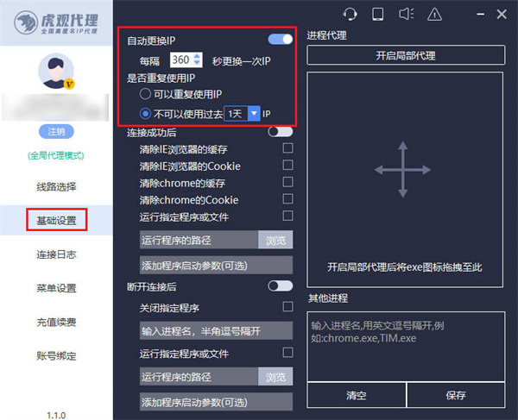
Task: Click the 保存 button
Action: coord(456,395)
